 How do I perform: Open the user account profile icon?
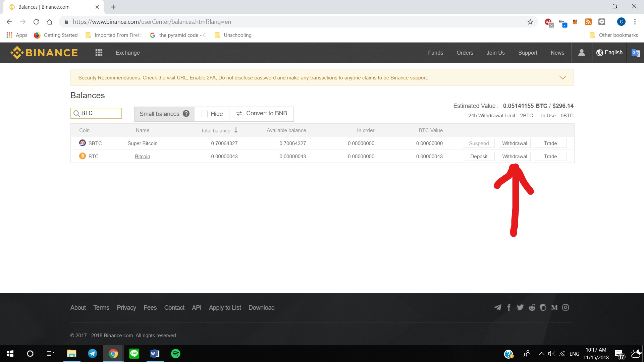pyautogui.click(x=582, y=53)
